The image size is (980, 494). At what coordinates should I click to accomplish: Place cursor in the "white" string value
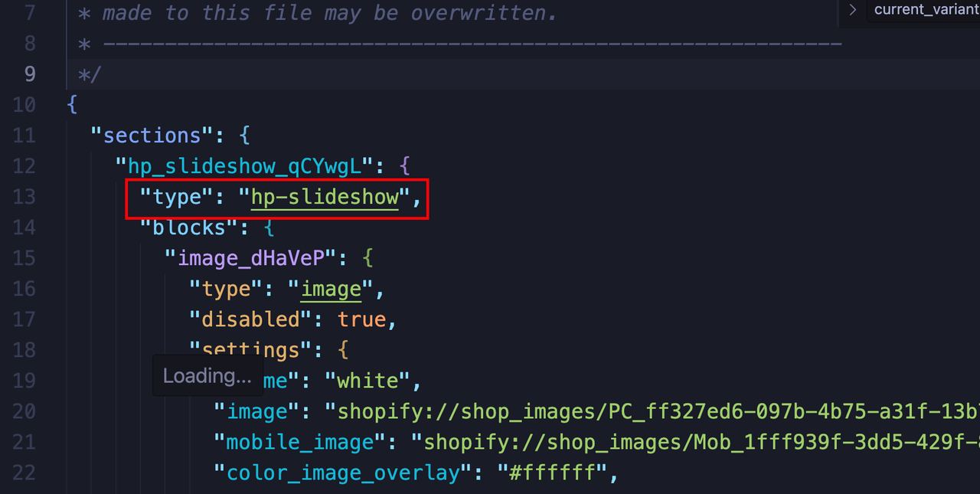[x=367, y=381]
